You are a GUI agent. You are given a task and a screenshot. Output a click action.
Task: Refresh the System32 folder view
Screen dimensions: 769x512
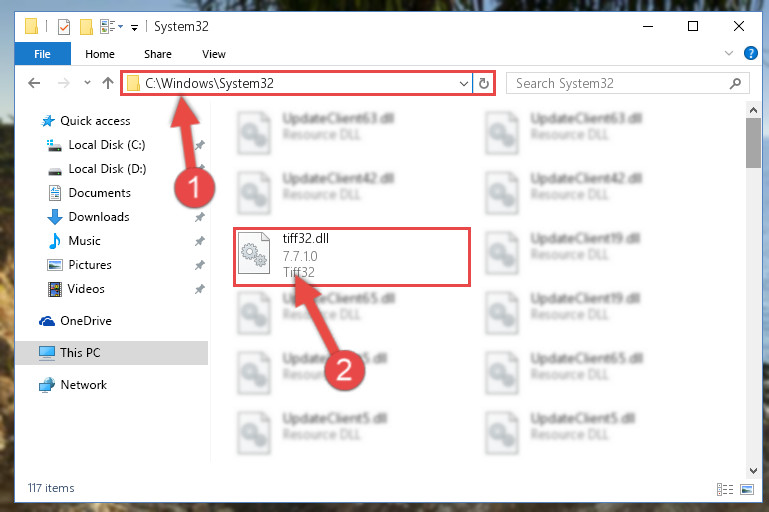coord(484,83)
